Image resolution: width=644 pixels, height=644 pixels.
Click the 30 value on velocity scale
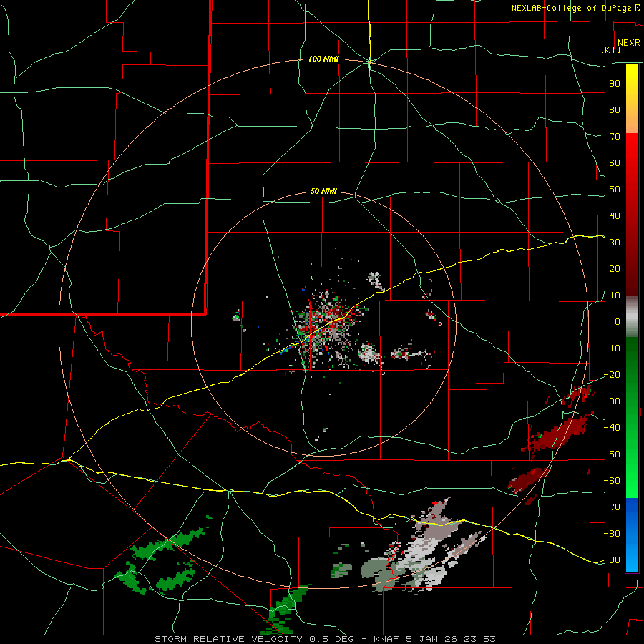click(615, 243)
